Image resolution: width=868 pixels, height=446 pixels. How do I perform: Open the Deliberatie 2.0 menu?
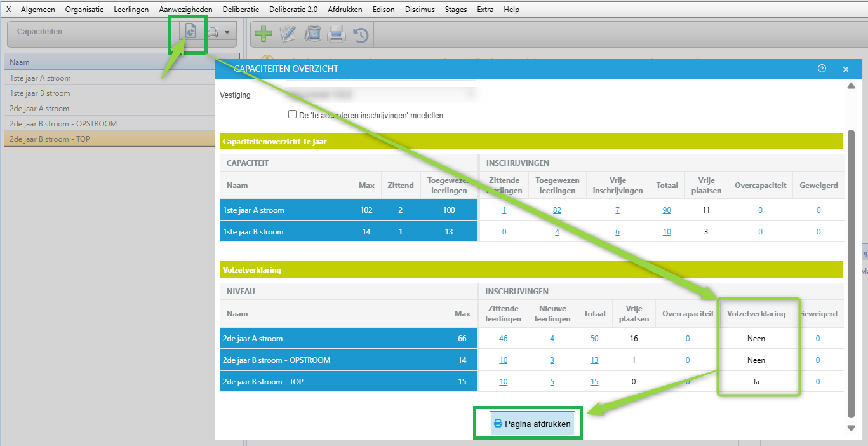(x=293, y=10)
